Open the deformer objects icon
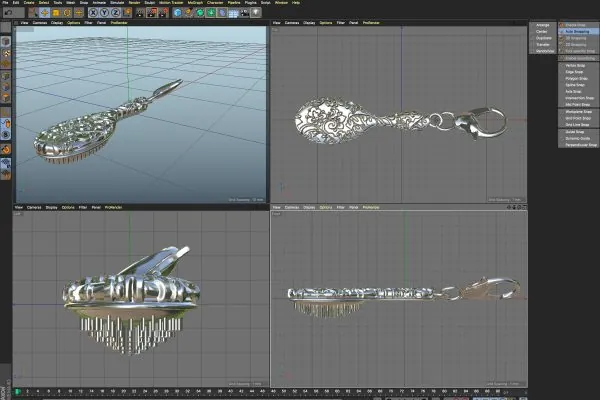Screen dimensions: 600x400 [222, 13]
